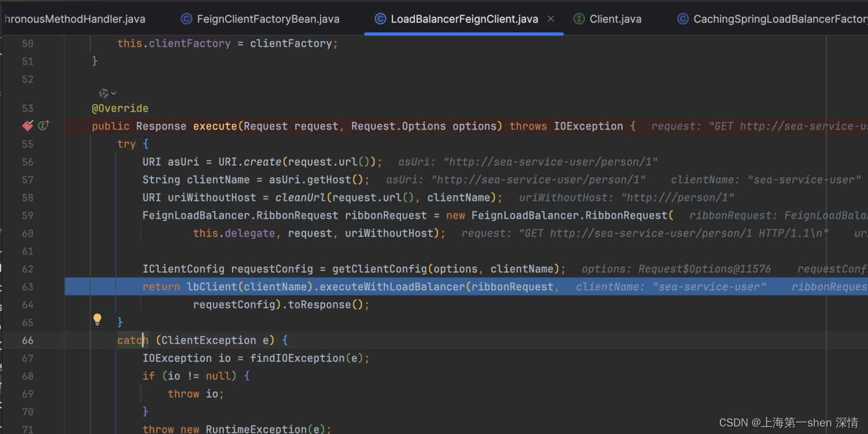Click the toResponse() call
Screen dimensions: 868x434
point(326,305)
